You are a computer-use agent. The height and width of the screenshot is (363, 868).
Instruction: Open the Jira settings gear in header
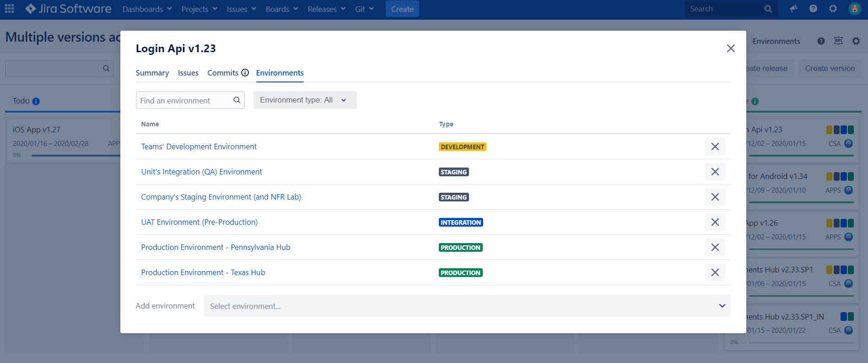coord(833,9)
